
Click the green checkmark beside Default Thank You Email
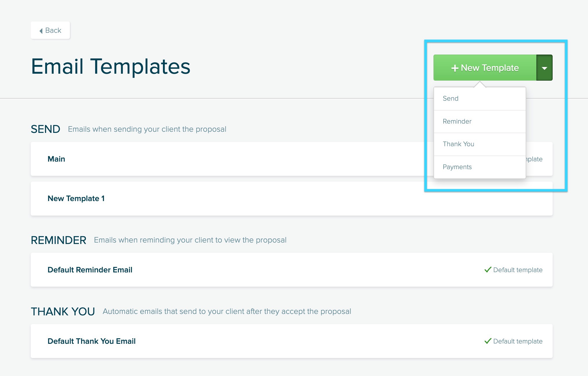pyautogui.click(x=488, y=341)
